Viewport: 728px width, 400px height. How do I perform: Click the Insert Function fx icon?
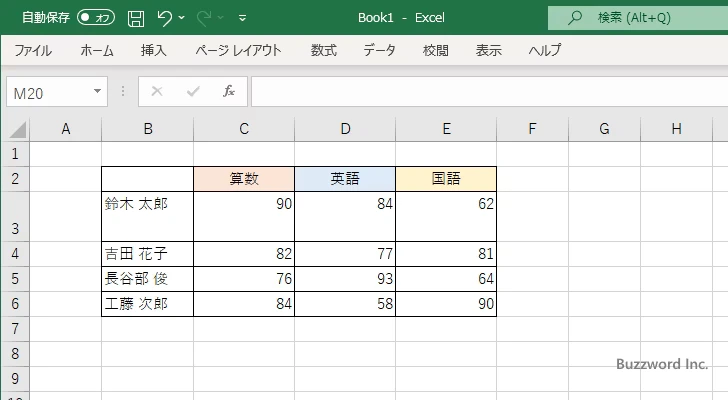229,91
